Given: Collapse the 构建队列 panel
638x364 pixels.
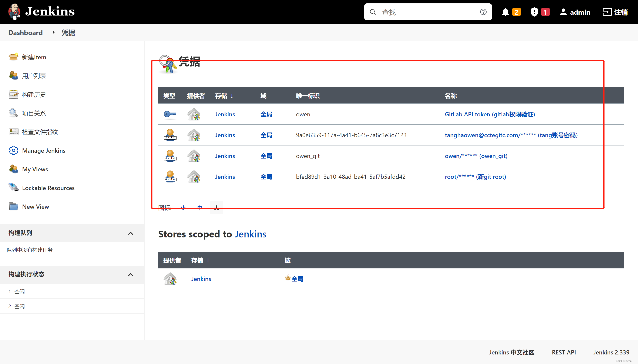Looking at the screenshot, I should click(130, 233).
